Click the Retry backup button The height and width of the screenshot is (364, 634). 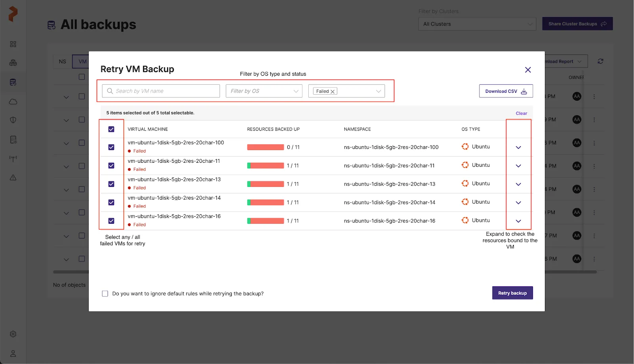pos(512,293)
